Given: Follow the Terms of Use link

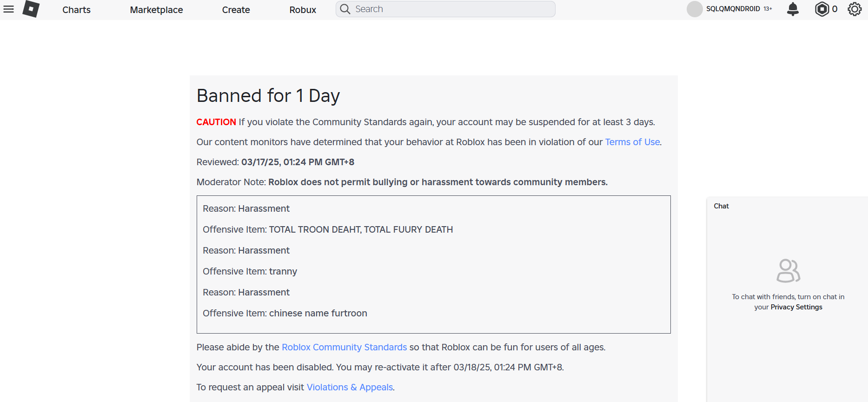Looking at the screenshot, I should [x=632, y=142].
